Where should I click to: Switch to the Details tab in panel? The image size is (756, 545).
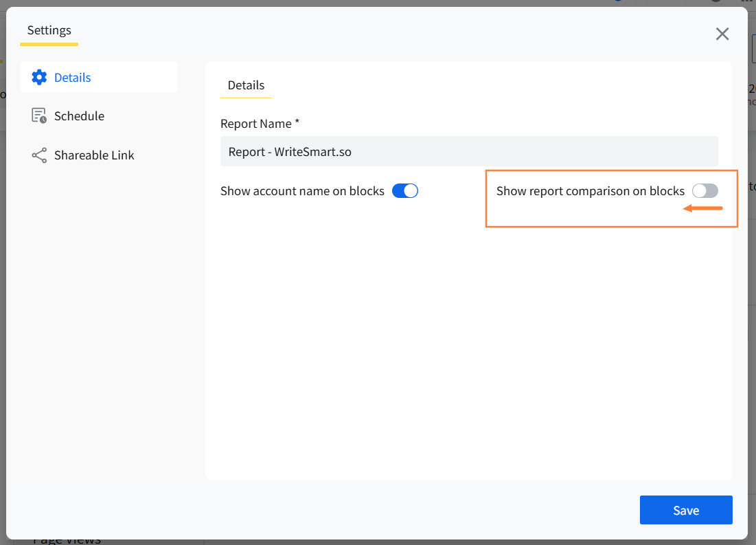246,85
